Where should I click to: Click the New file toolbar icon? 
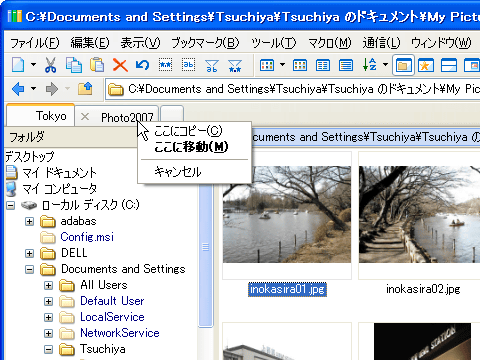18,65
